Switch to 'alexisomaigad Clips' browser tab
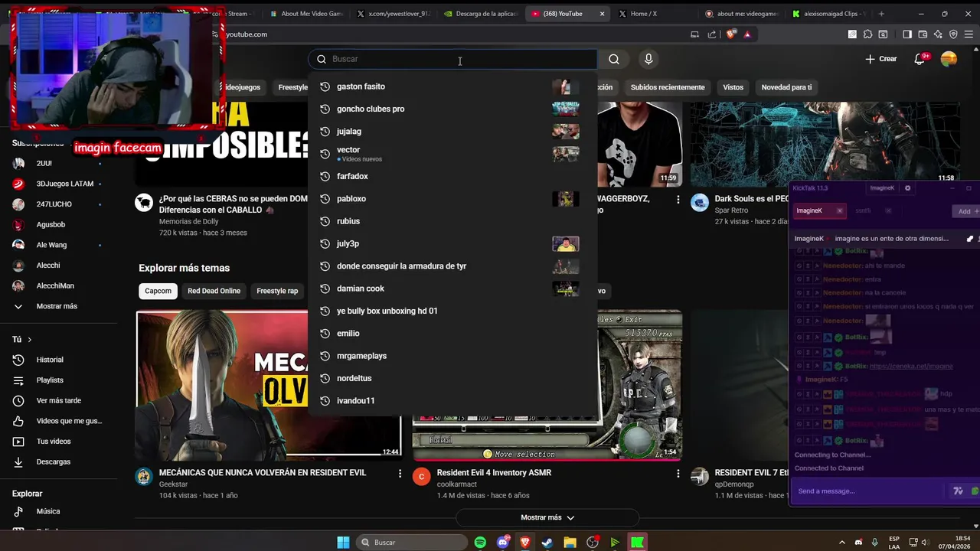Image resolution: width=980 pixels, height=551 pixels. (829, 14)
